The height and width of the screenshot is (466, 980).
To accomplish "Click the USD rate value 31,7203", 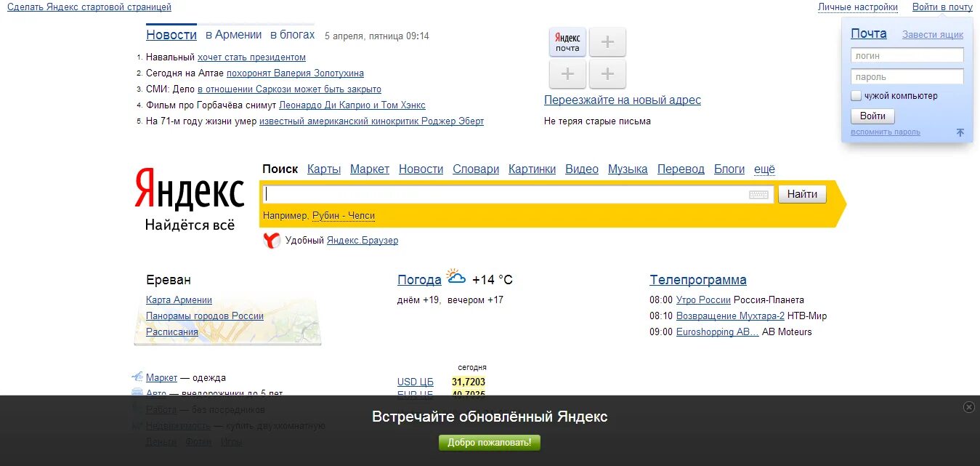I will [x=469, y=382].
